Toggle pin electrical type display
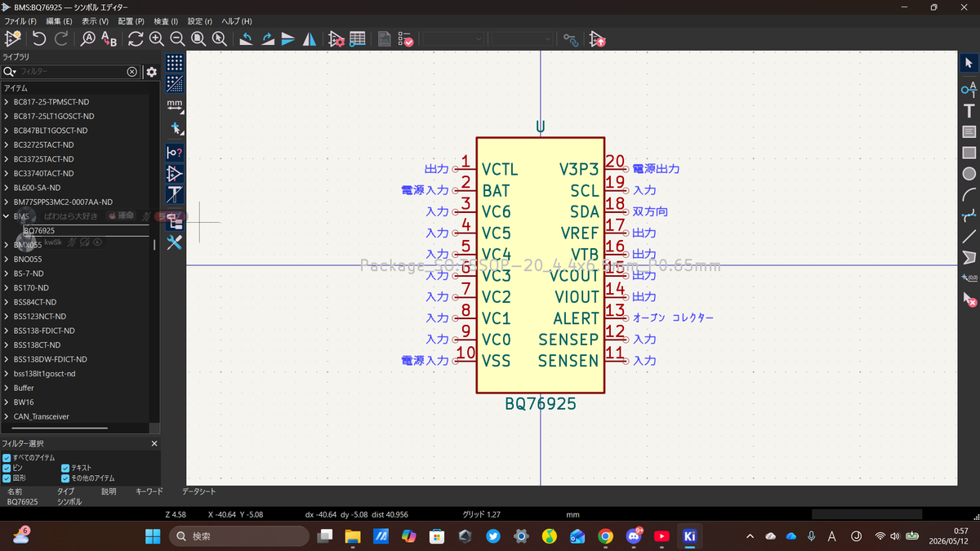The image size is (980, 551). (x=174, y=153)
